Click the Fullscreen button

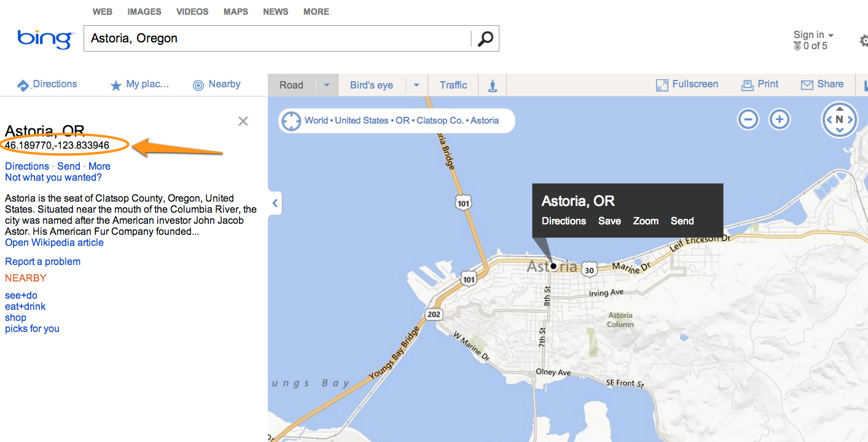(x=687, y=85)
